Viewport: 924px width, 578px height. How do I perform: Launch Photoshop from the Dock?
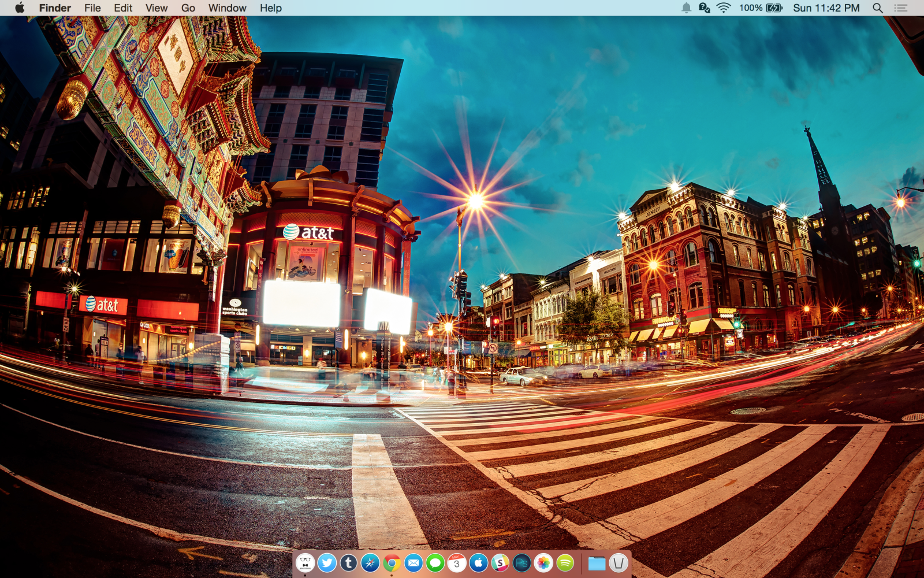[522, 562]
